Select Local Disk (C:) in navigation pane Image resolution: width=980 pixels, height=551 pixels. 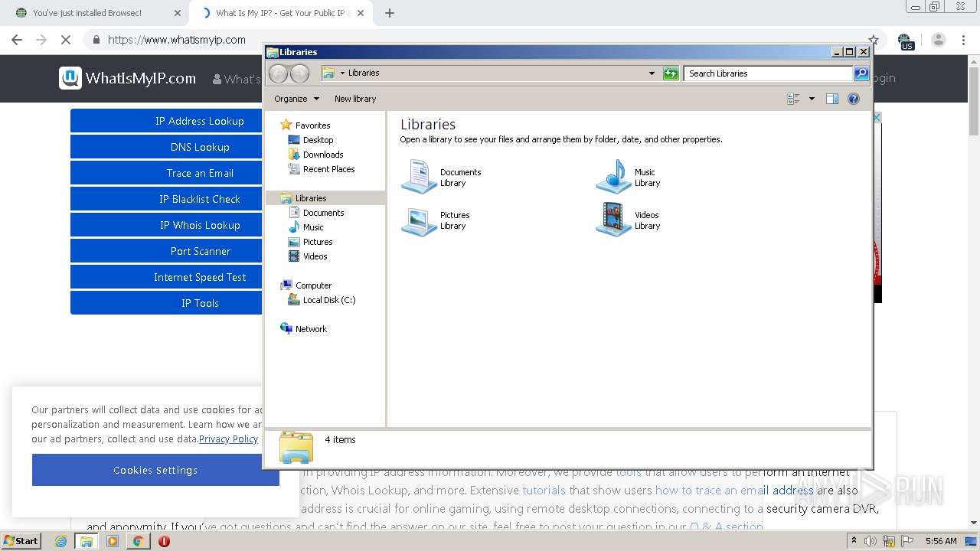click(328, 300)
